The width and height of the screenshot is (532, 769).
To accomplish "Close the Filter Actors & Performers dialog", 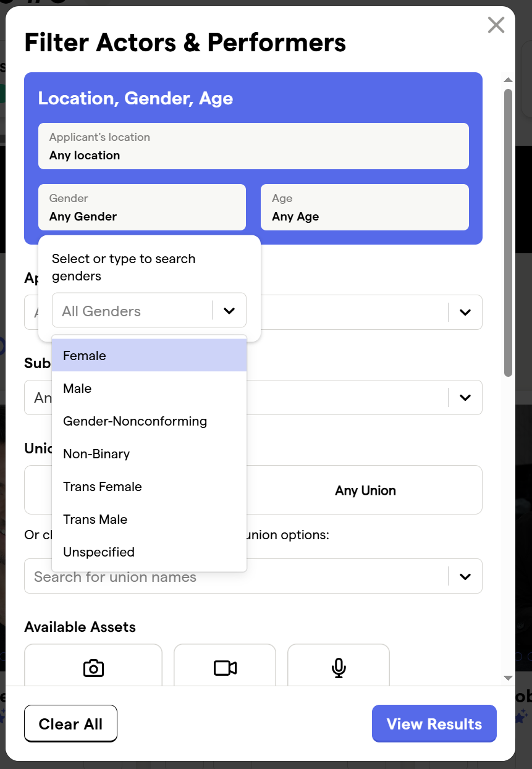I will click(x=496, y=25).
